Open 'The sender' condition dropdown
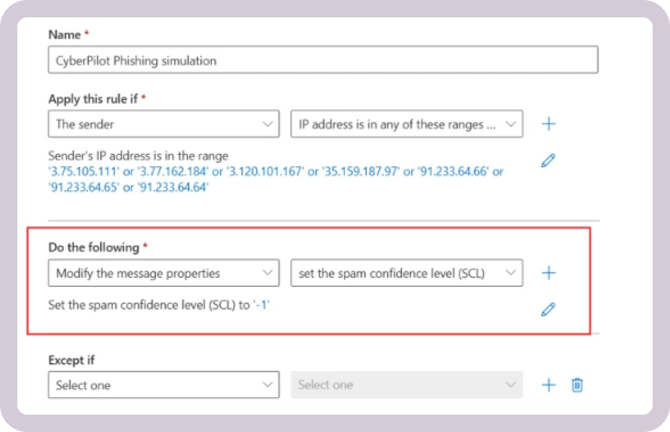 [x=164, y=124]
